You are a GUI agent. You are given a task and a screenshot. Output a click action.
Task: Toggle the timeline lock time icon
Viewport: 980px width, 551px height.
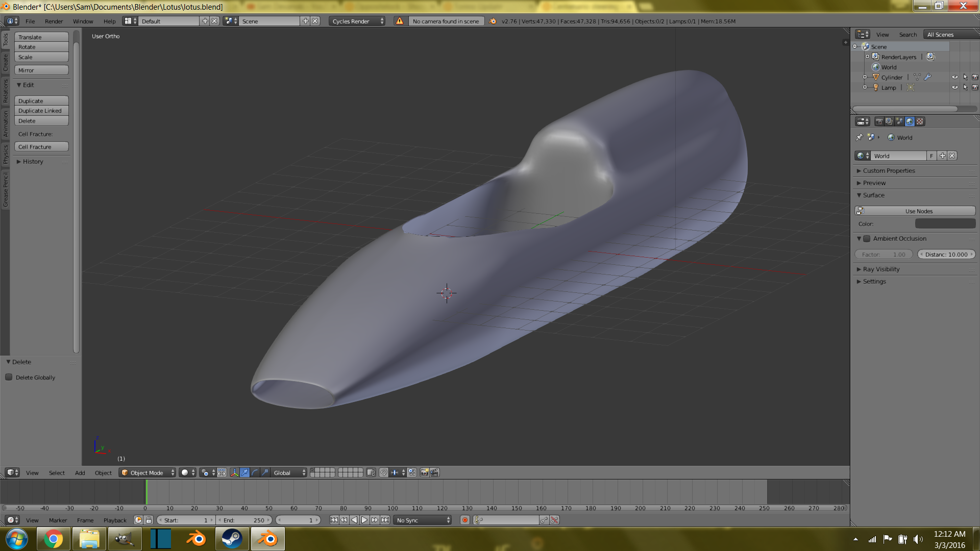click(x=149, y=520)
